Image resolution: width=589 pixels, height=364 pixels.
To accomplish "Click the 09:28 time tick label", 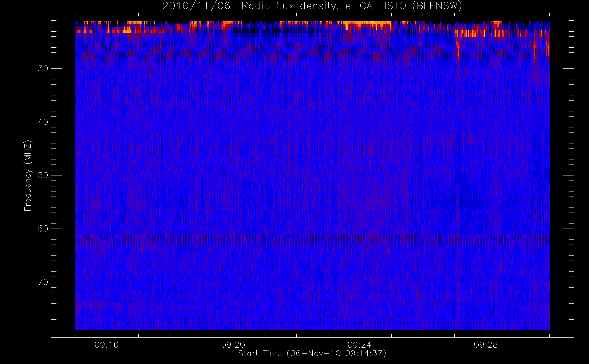I will 486,345.
